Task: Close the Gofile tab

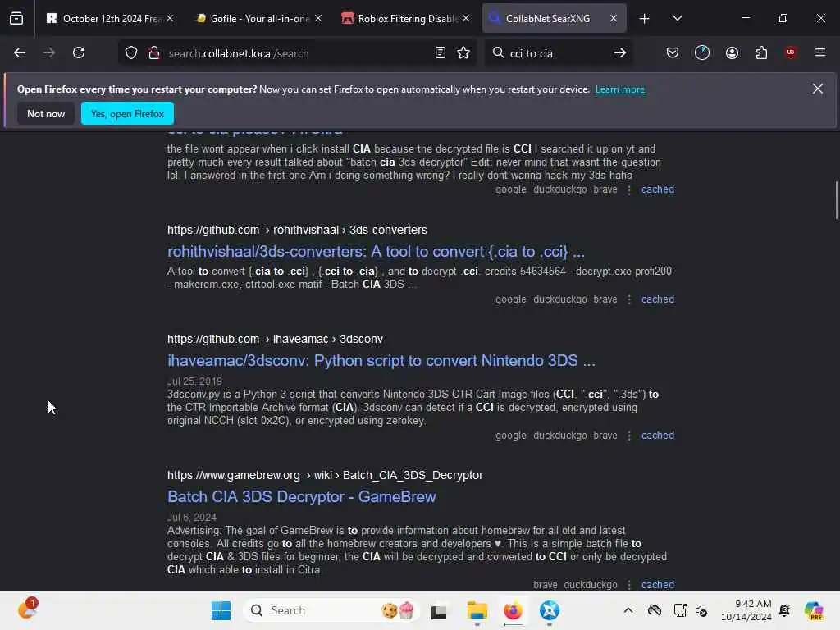Action: point(318,19)
